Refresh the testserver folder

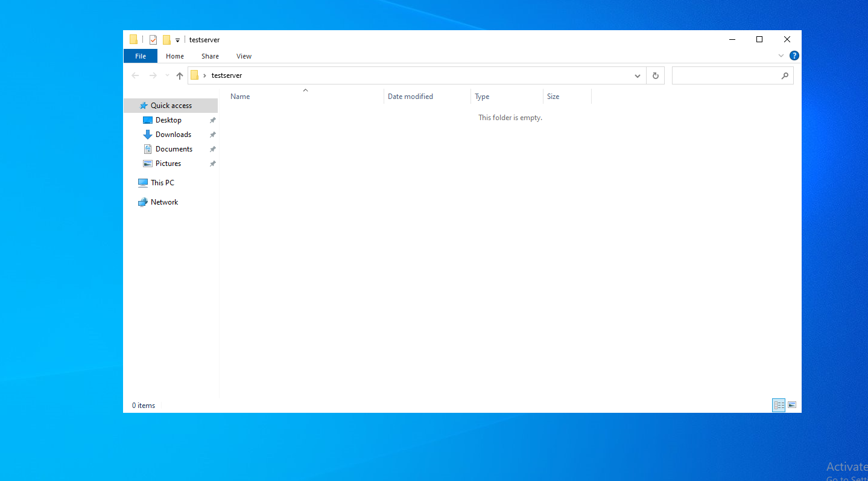pos(656,75)
